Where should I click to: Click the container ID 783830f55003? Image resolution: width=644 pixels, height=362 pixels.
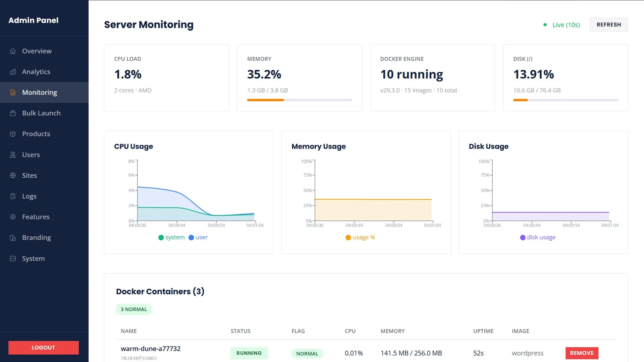click(139, 358)
